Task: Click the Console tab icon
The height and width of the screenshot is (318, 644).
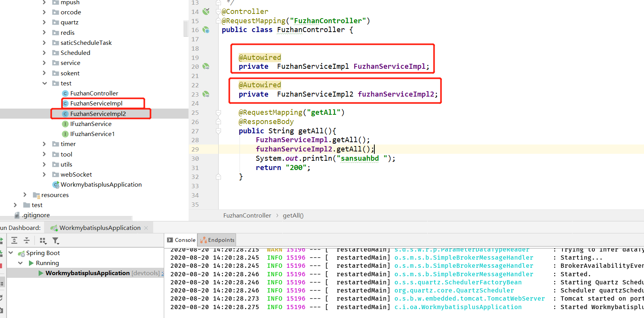Action: coord(170,240)
